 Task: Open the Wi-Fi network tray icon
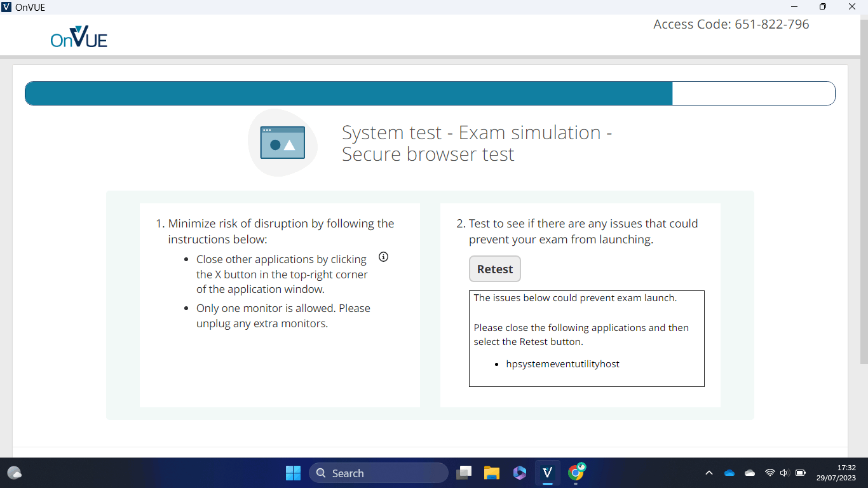(x=770, y=473)
